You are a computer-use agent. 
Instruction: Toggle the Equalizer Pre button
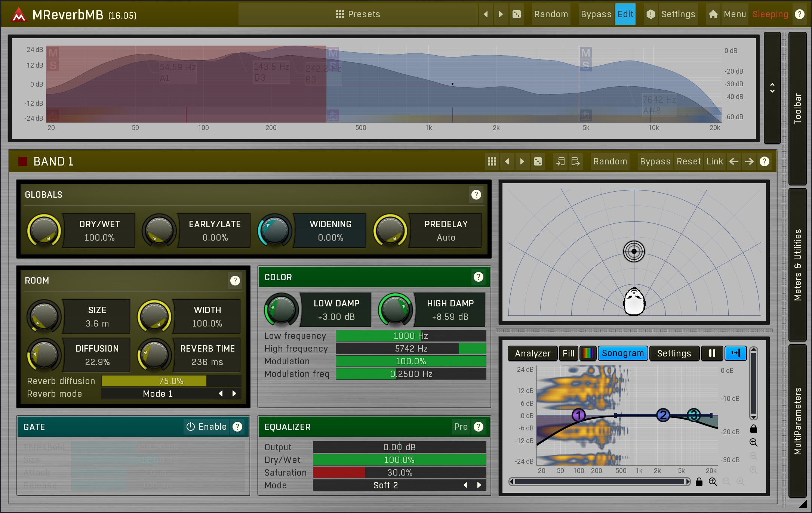click(461, 427)
